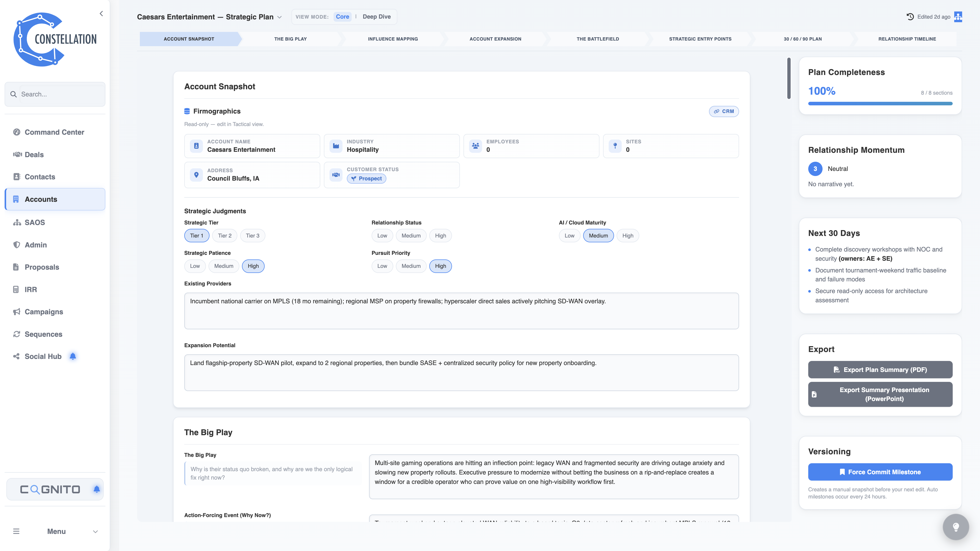Go to Relationship Timeline step
Screen dimensions: 980x551
click(907, 39)
